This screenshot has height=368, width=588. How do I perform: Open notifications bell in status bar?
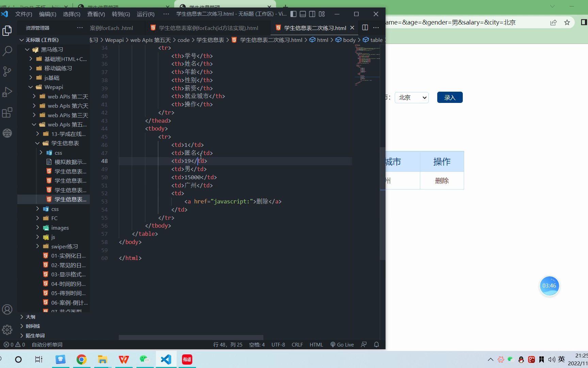point(376,344)
